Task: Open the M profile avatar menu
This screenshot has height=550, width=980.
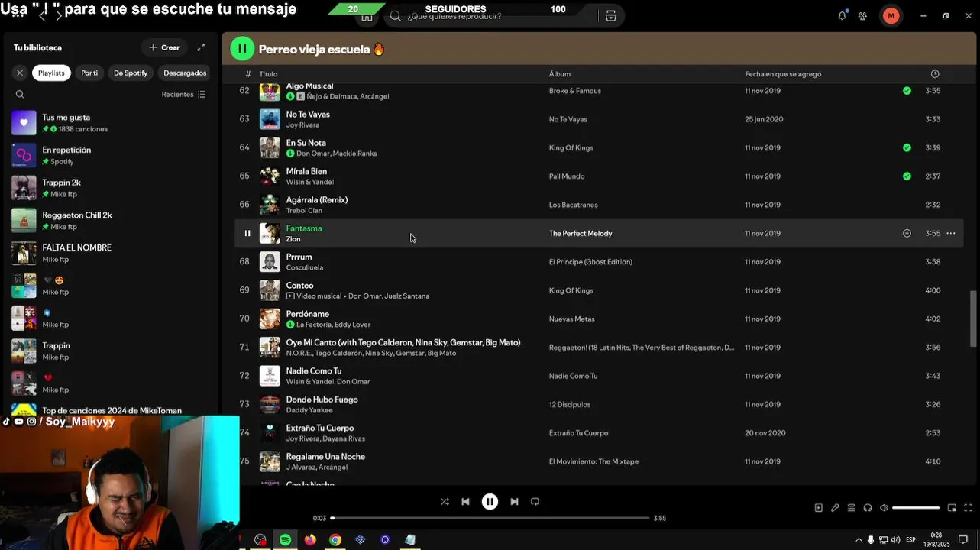Action: [x=891, y=15]
